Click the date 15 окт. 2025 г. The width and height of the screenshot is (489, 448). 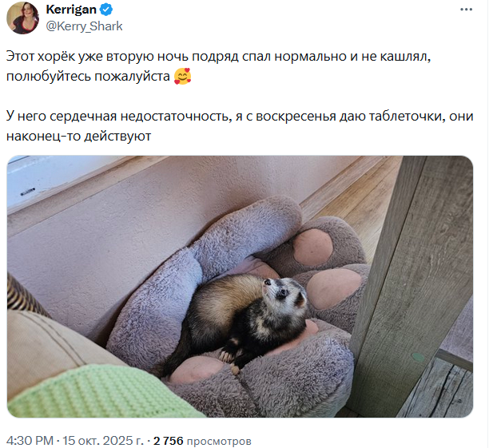pyautogui.click(x=103, y=441)
